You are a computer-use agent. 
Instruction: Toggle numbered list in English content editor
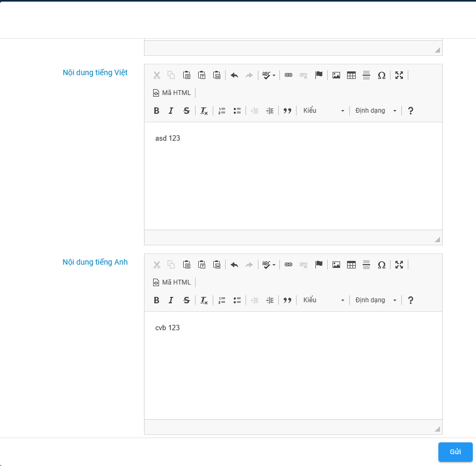(222, 300)
